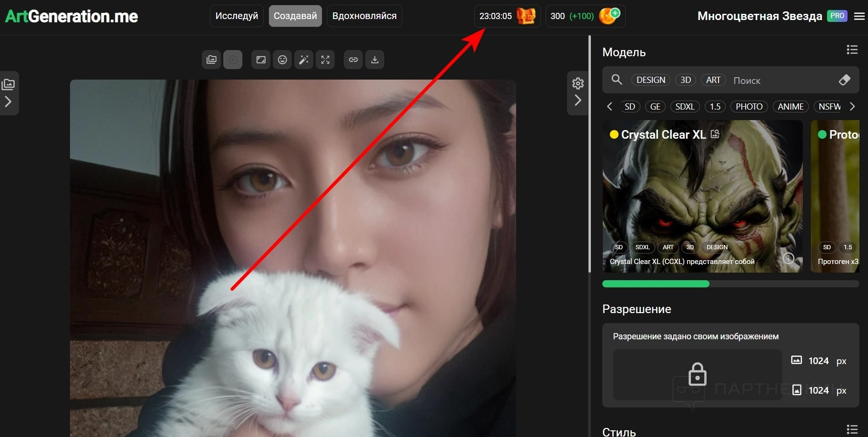Toggle the PHOTO model filter chip
The image size is (868, 437).
748,107
